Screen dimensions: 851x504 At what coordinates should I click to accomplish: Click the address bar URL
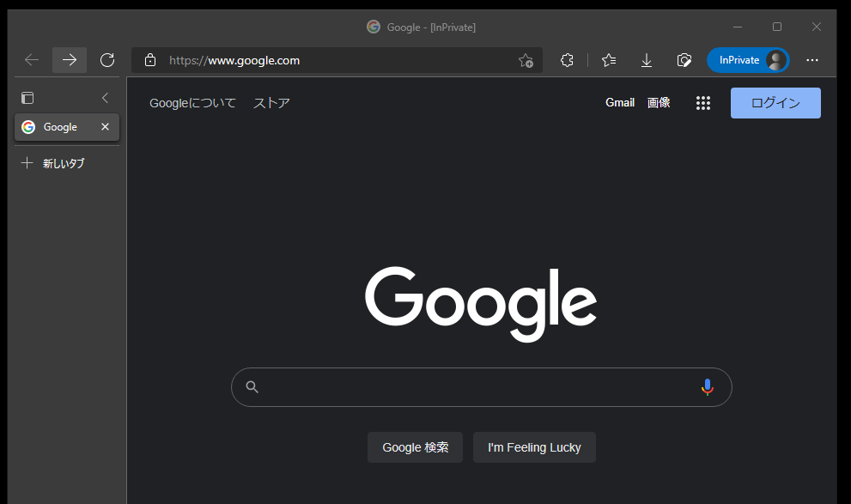pos(234,60)
